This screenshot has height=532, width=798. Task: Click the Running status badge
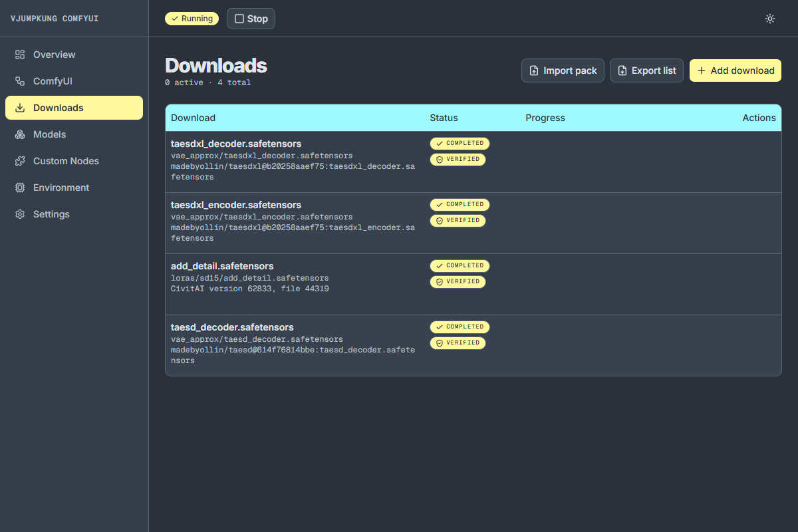pyautogui.click(x=192, y=19)
